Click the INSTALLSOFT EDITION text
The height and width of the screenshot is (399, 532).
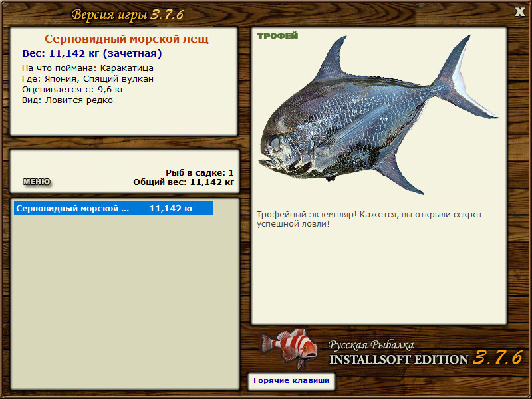(x=399, y=360)
